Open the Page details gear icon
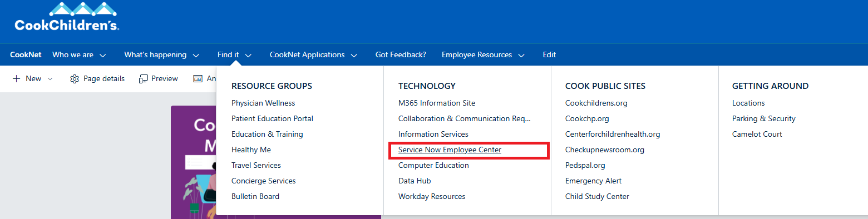 [x=75, y=79]
